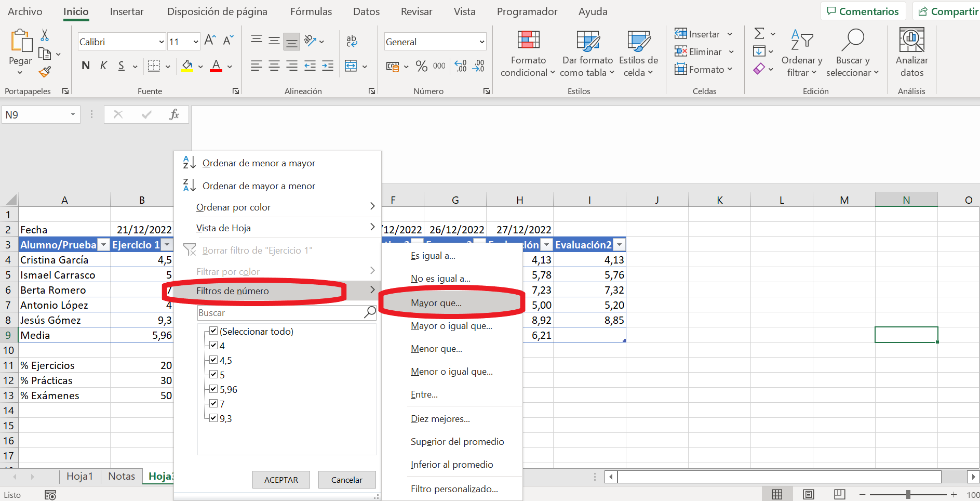
Task: Toggle bold (N) formatting
Action: pos(86,65)
